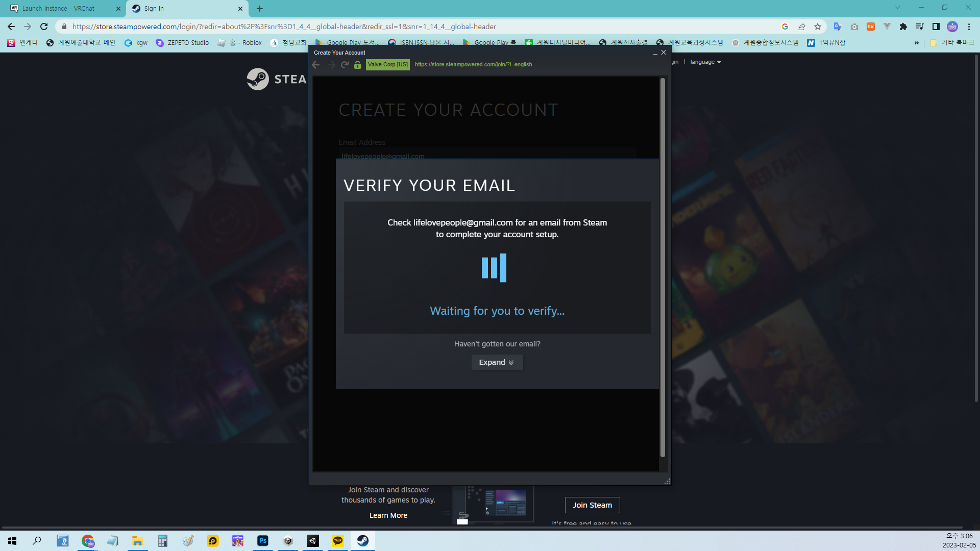Click the Chrome address bar URL

[284, 27]
